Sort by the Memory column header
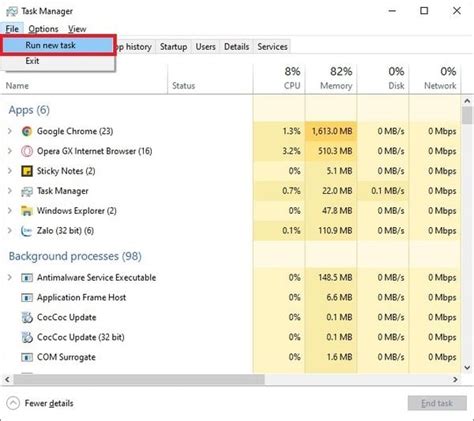 click(331, 79)
